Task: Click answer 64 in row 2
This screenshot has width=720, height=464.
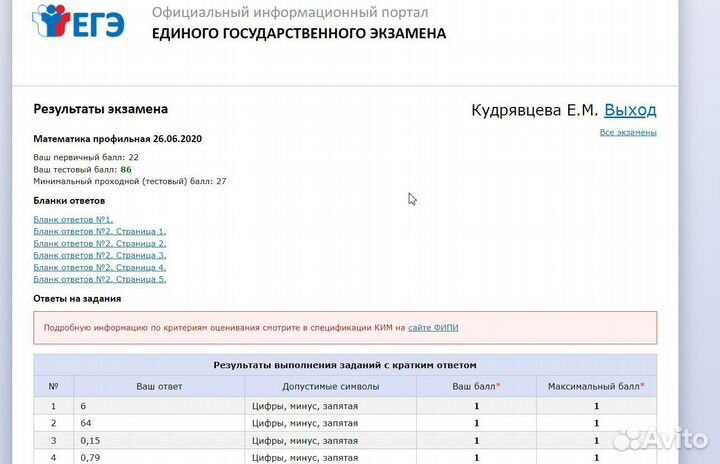Action: coord(86,423)
